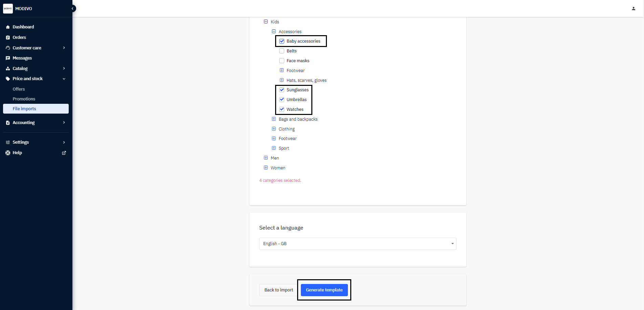Click the Generate template button
This screenshot has width=644, height=310.
tap(324, 290)
